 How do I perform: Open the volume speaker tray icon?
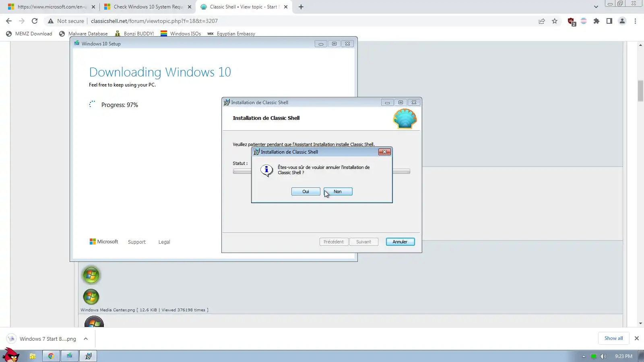point(603,356)
